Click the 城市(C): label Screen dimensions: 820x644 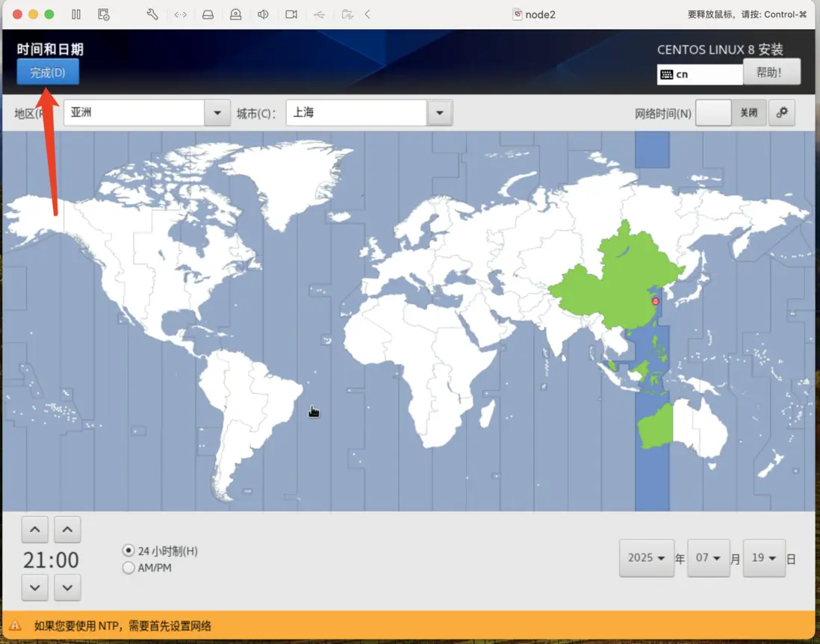[256, 114]
